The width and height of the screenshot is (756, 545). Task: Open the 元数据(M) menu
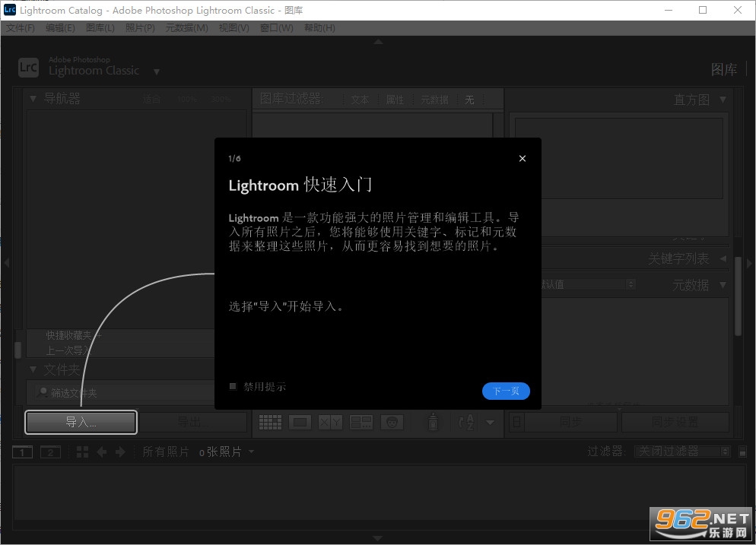186,28
